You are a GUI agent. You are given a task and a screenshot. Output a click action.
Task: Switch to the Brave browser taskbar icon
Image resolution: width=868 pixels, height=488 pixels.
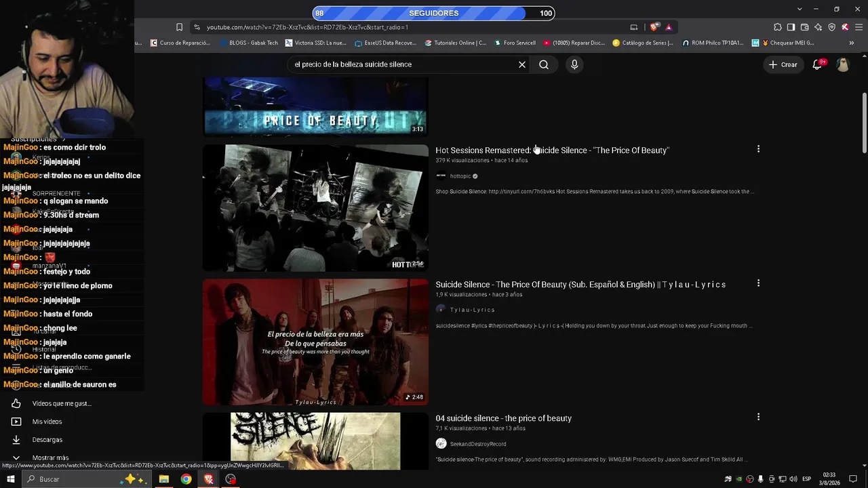tap(209, 479)
